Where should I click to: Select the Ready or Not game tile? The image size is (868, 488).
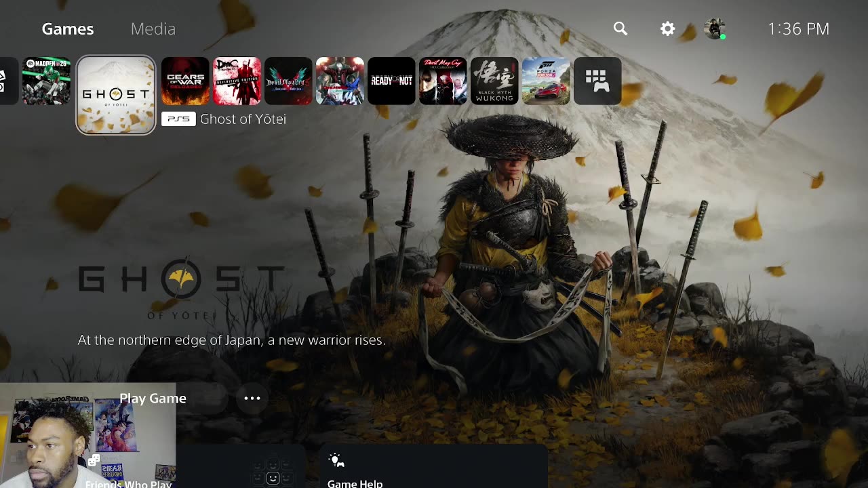(391, 81)
